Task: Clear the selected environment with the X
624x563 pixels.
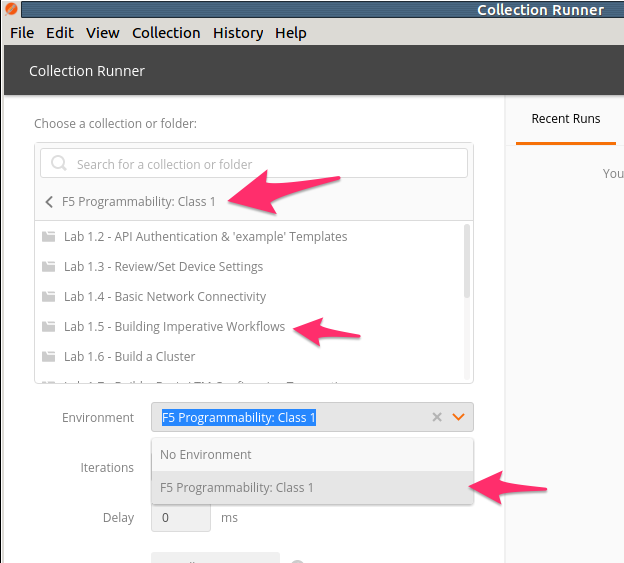Action: click(437, 417)
